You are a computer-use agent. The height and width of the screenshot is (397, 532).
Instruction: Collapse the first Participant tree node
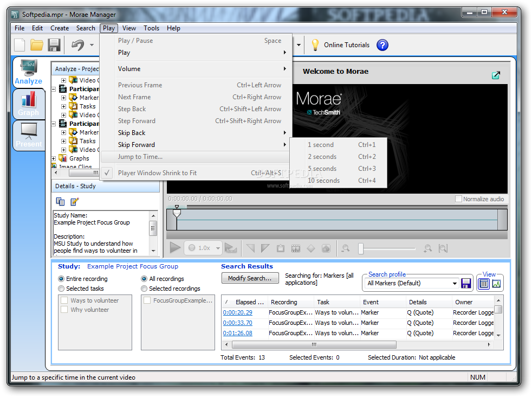point(54,89)
